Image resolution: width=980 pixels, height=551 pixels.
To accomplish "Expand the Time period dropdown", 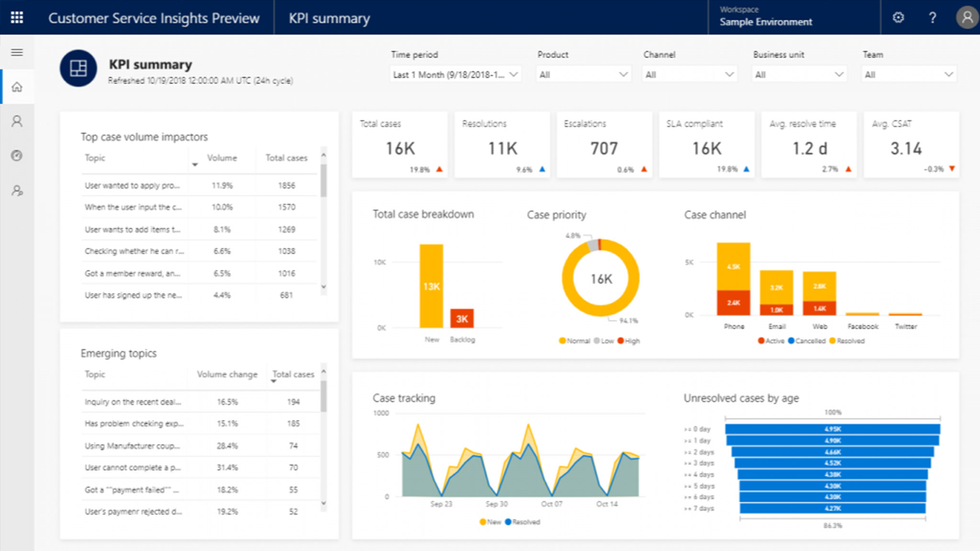I will pos(455,75).
